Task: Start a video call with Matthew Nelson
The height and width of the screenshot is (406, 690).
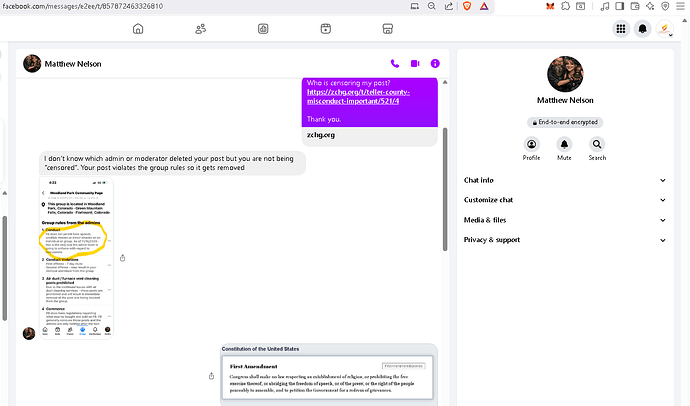Action: (x=415, y=64)
